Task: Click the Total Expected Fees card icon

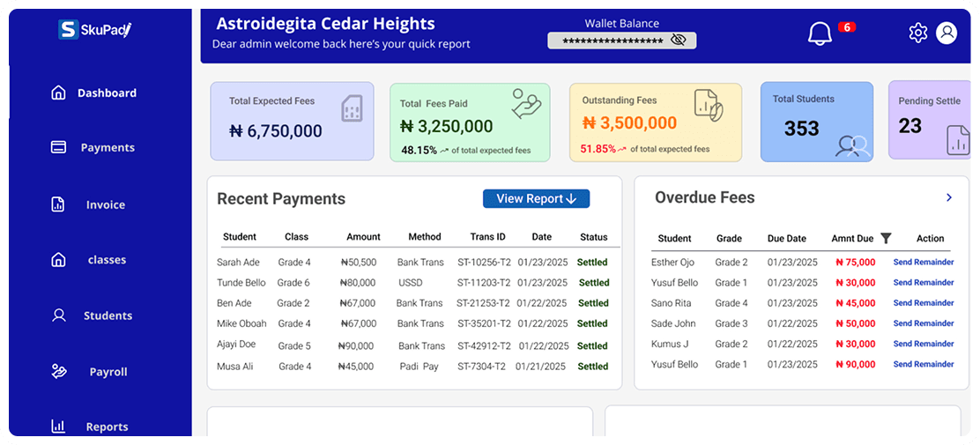Action: 352,108
